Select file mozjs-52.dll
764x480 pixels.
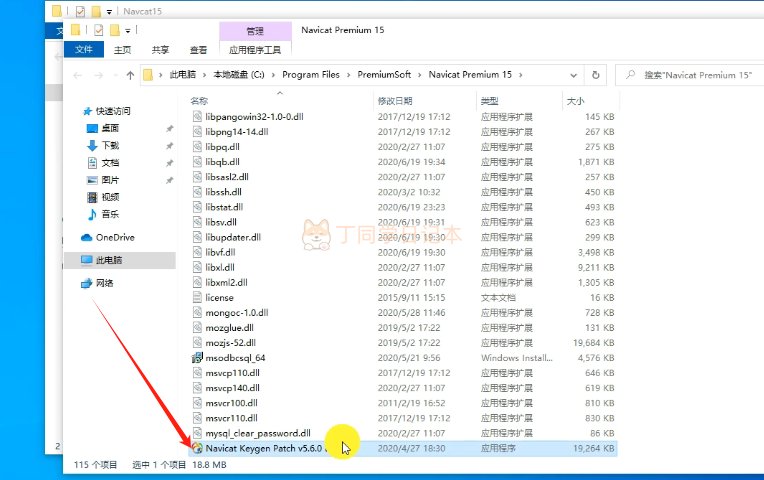click(x=230, y=343)
